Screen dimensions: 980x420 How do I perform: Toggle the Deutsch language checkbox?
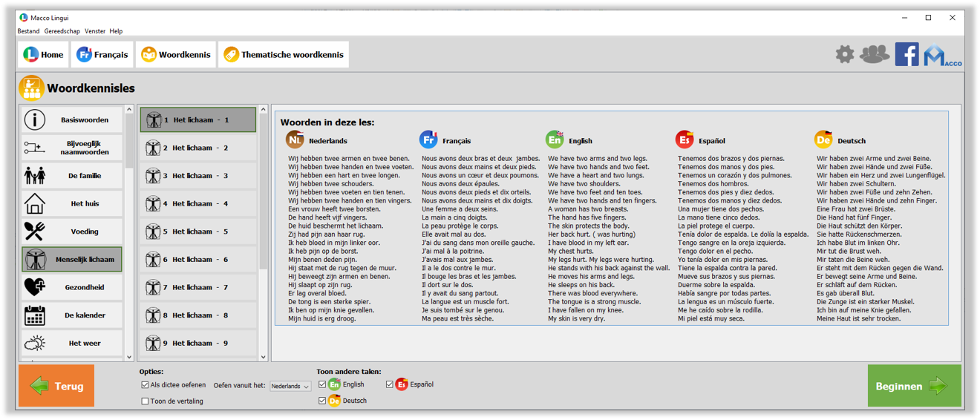(322, 401)
